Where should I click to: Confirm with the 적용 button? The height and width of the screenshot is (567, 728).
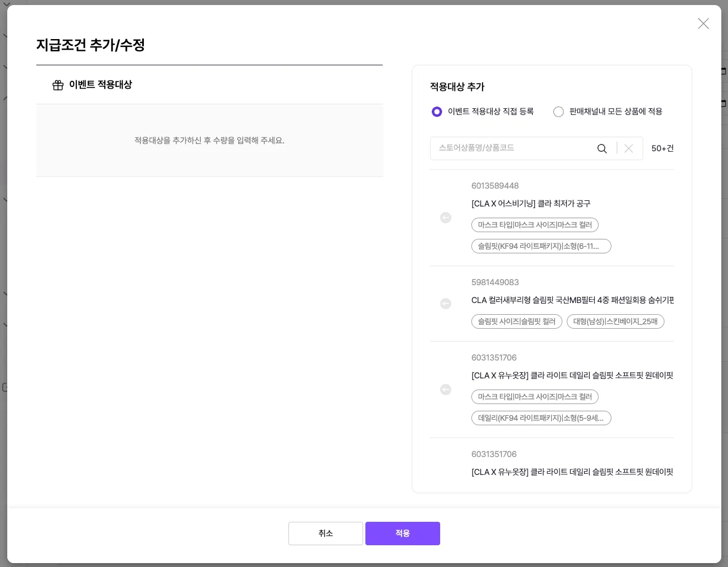(403, 534)
